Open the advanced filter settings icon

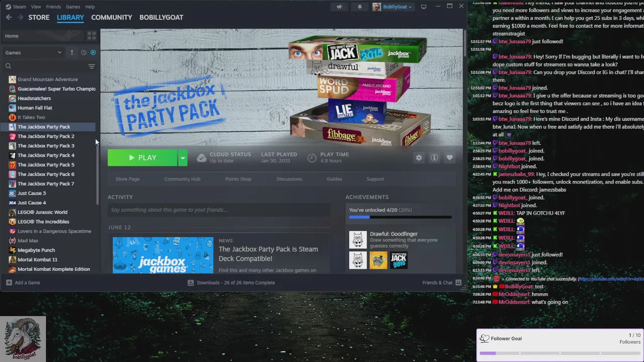[92, 66]
